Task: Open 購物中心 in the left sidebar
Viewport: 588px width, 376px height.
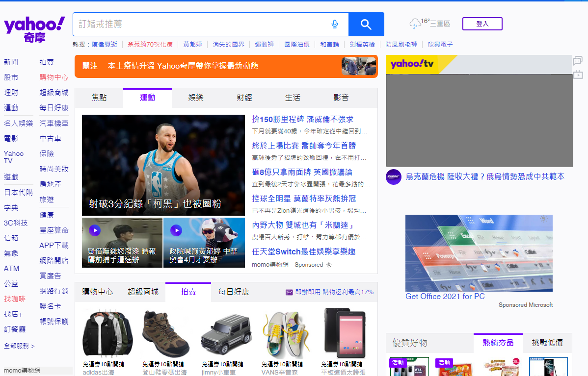Action: (54, 77)
